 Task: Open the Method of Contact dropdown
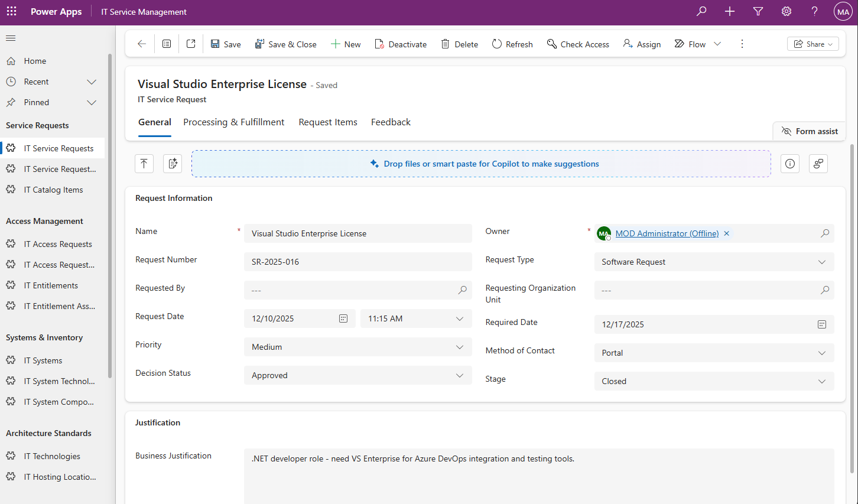(x=714, y=353)
